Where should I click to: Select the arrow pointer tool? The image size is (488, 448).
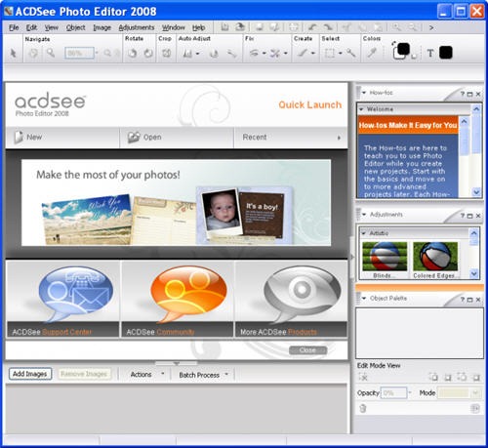(x=13, y=53)
